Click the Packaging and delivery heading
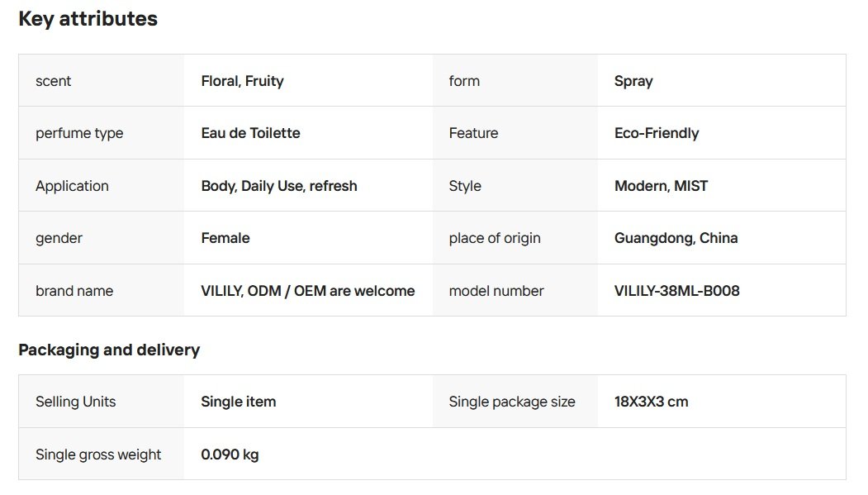Viewport: 868px width, 495px height. click(109, 350)
